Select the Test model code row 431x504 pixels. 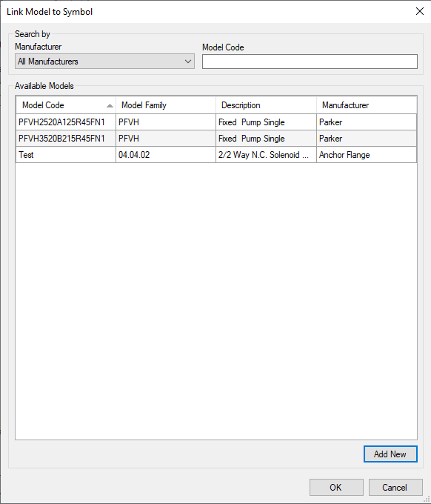click(216, 155)
